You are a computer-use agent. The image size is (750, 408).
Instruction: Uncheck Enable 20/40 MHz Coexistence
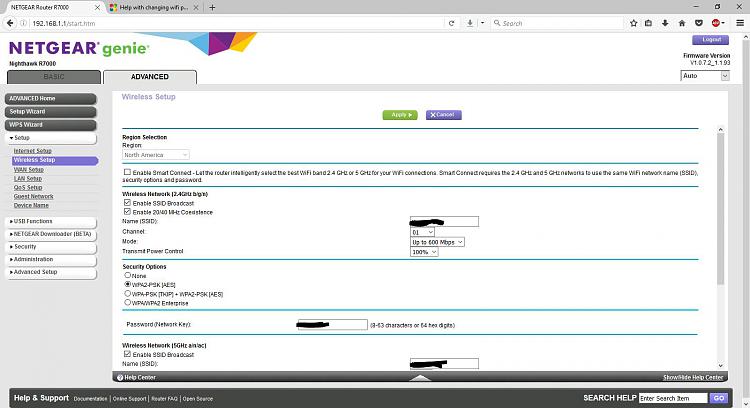tap(127, 211)
